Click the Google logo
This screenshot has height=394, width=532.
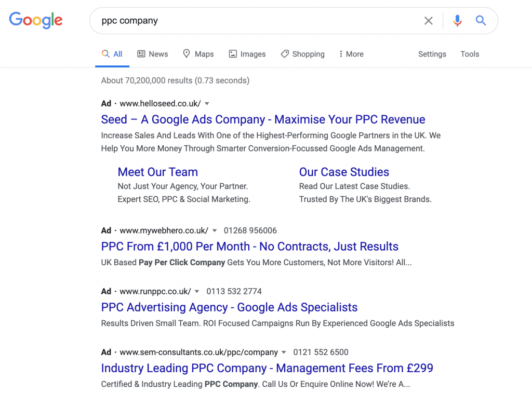[35, 21]
